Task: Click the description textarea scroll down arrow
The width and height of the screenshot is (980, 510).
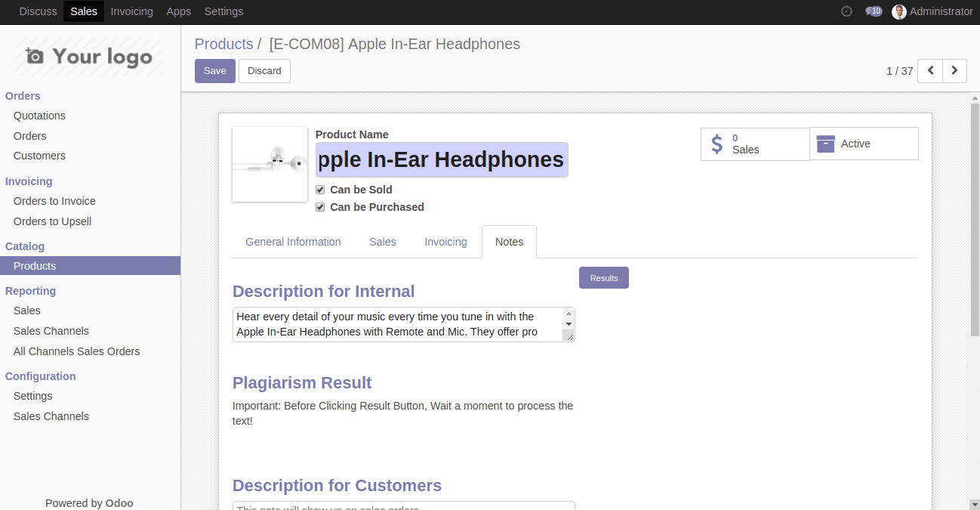Action: pyautogui.click(x=569, y=324)
